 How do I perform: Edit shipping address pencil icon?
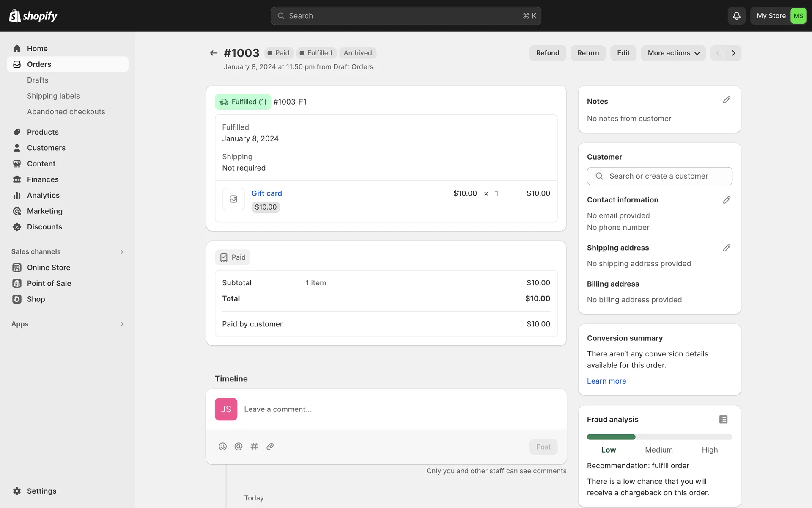[726, 248]
